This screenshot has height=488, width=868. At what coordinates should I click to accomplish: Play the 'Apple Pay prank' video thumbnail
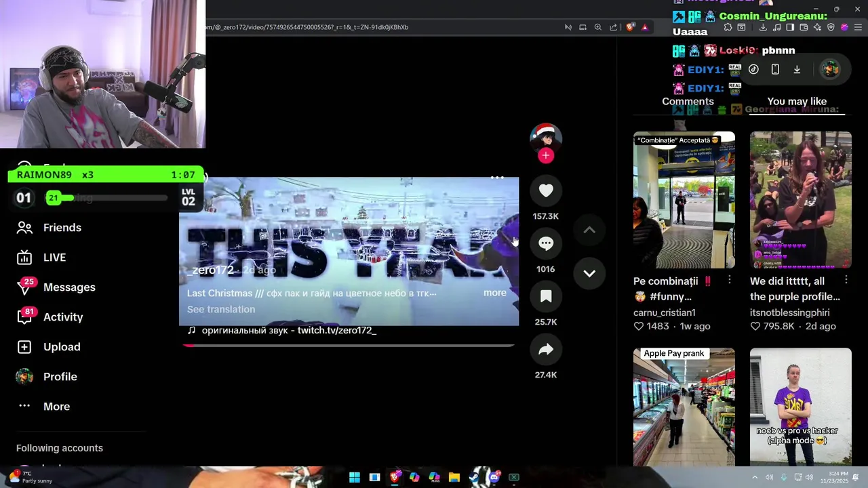click(x=684, y=407)
